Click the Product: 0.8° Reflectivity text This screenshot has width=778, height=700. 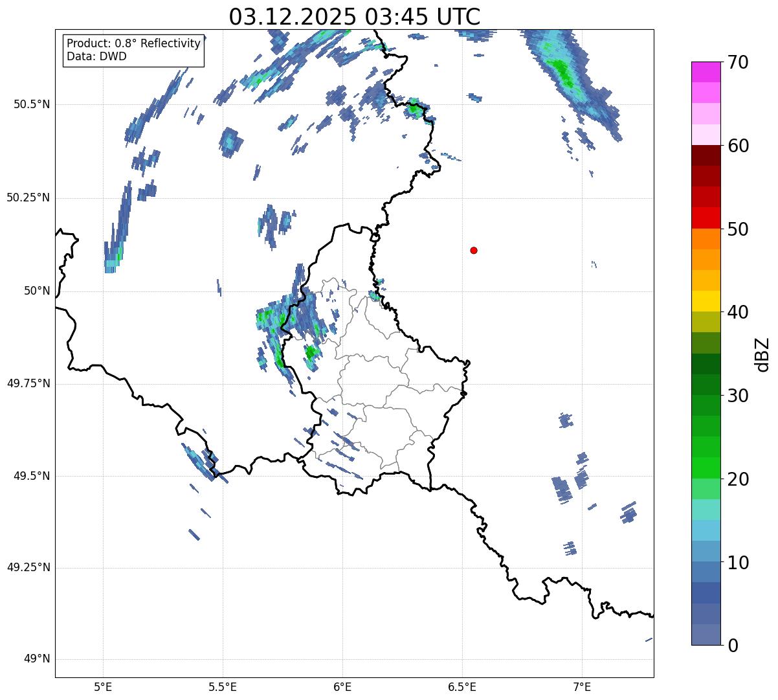coord(134,43)
